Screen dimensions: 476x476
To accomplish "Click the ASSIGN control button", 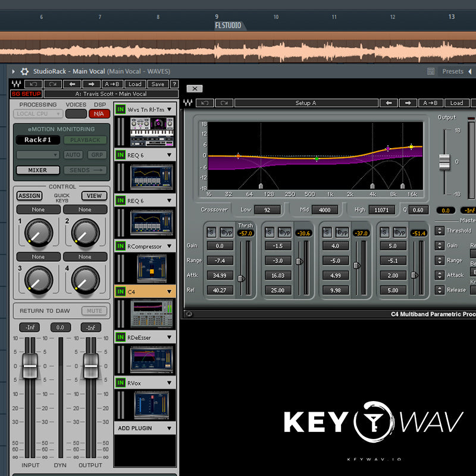I will pyautogui.click(x=29, y=196).
